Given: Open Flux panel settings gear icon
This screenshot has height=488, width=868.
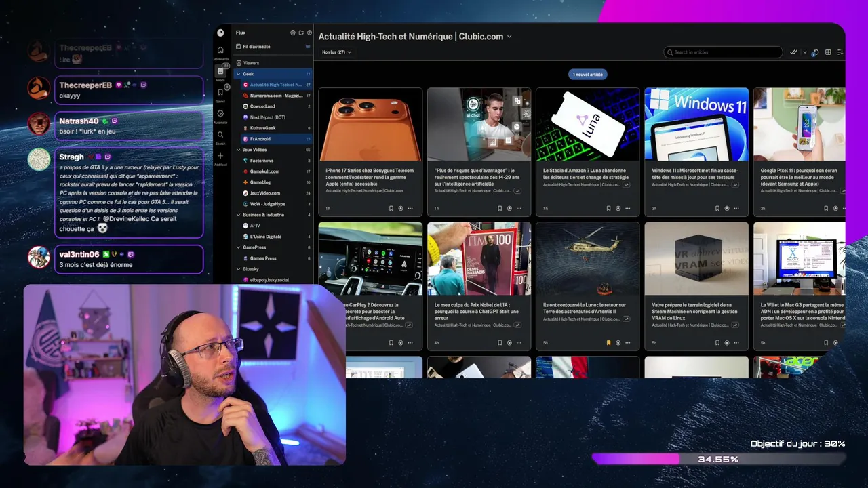Looking at the screenshot, I should click(293, 33).
